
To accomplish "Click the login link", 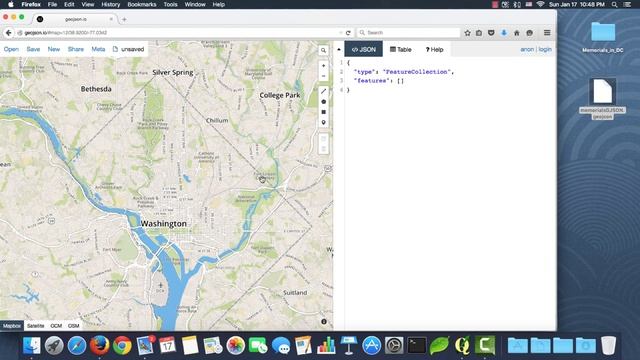I will click(545, 49).
